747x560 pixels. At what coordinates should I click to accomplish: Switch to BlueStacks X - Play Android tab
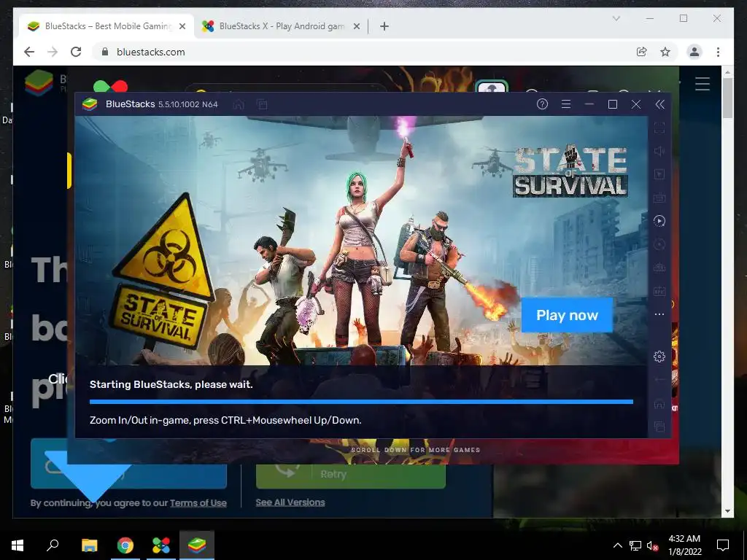pos(281,26)
